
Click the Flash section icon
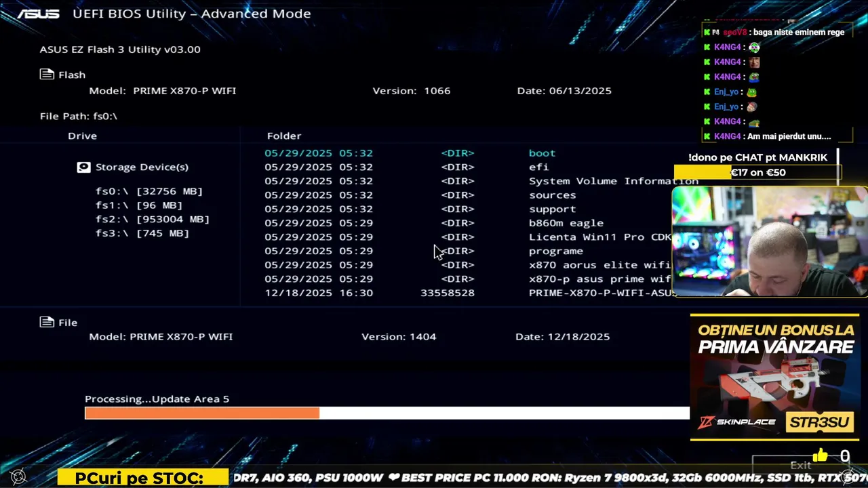pos(47,75)
